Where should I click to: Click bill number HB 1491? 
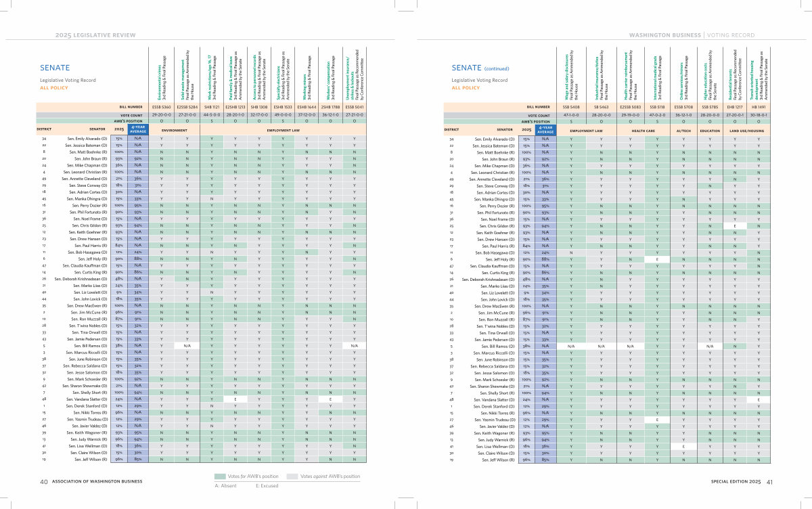tap(759, 107)
